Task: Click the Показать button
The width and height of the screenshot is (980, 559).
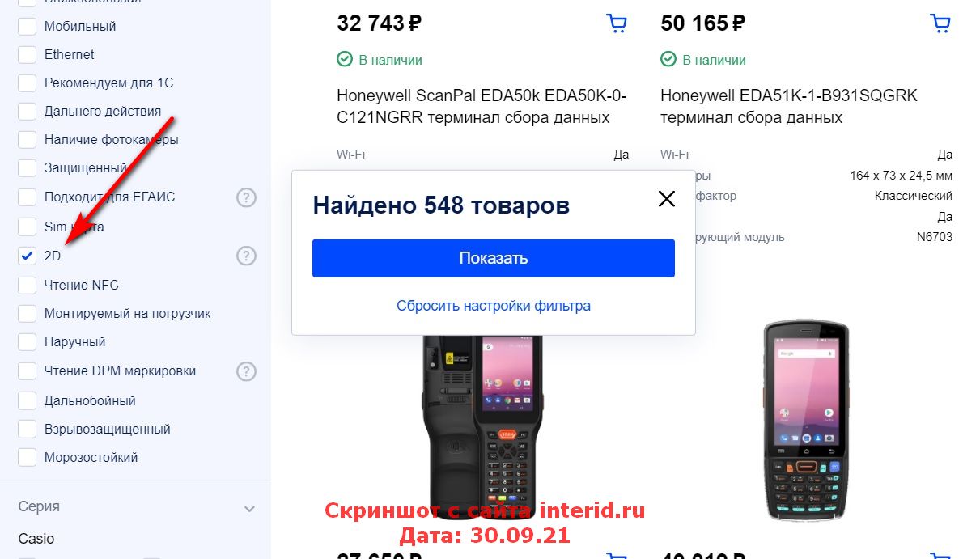Action: (494, 258)
